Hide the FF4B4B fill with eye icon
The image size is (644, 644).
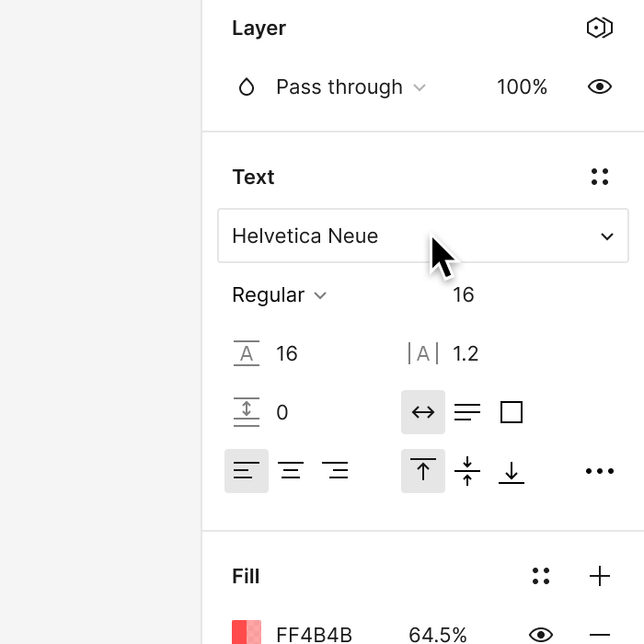coord(541,635)
